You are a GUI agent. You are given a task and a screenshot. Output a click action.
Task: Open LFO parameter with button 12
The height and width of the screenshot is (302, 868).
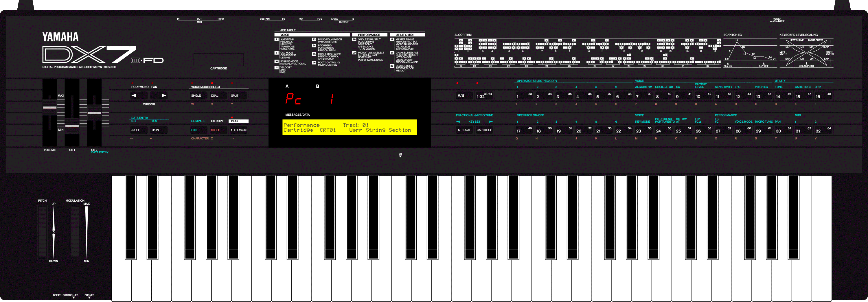pyautogui.click(x=743, y=96)
